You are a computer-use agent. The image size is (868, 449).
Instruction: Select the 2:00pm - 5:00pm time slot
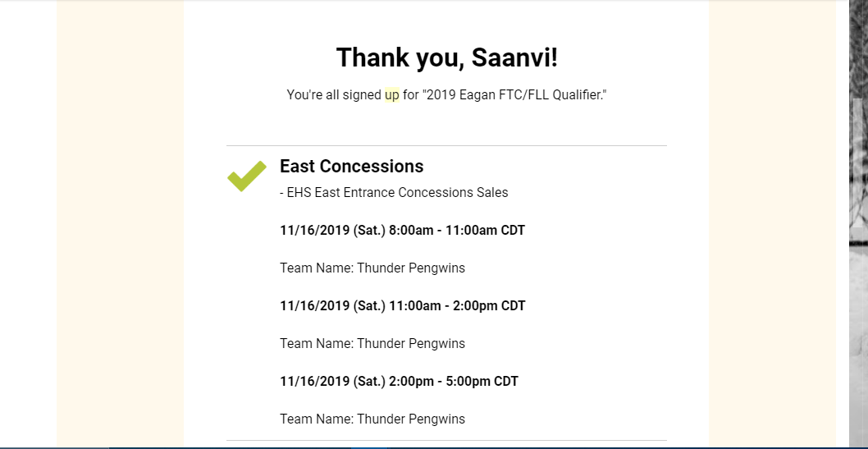point(399,382)
